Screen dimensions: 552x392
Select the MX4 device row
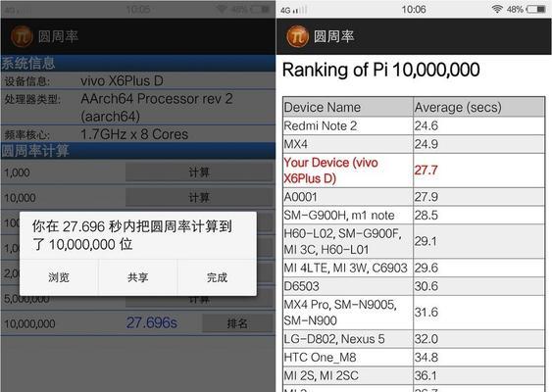(414, 144)
